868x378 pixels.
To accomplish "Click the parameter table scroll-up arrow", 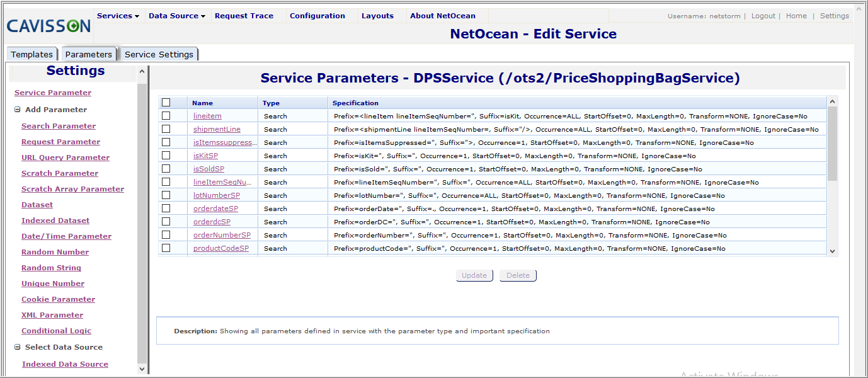I will [832, 101].
